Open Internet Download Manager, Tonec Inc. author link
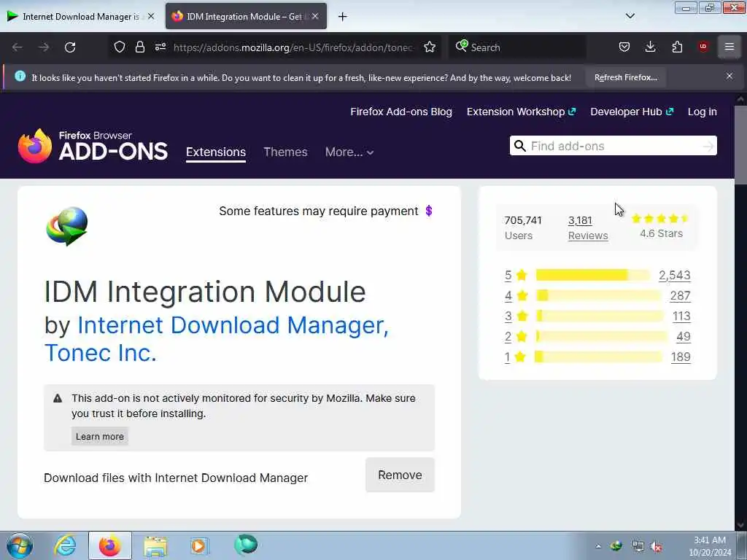Viewport: 747px width, 560px height. point(217,339)
